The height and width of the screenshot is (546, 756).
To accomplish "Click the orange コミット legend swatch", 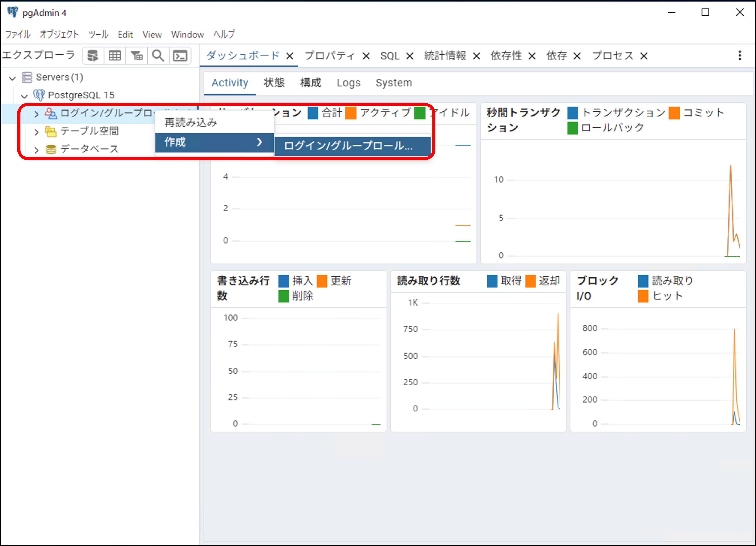I will 674,113.
